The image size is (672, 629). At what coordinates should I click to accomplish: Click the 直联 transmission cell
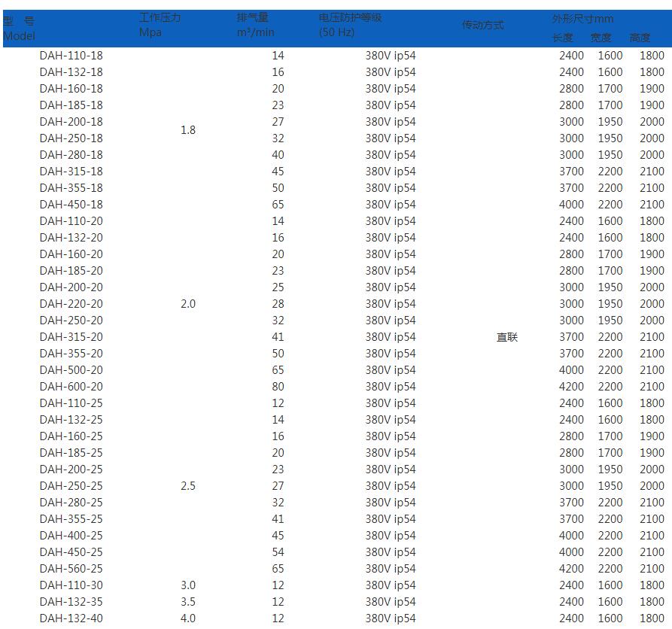[x=507, y=337]
